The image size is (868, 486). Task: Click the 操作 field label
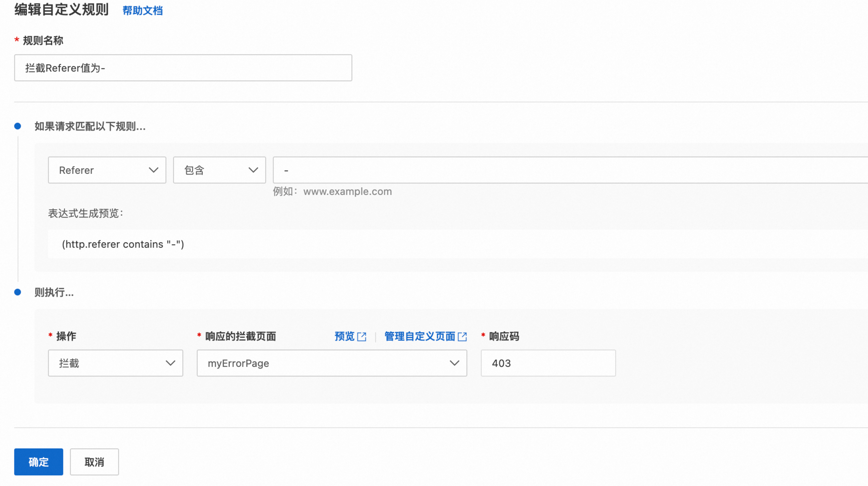coord(66,336)
